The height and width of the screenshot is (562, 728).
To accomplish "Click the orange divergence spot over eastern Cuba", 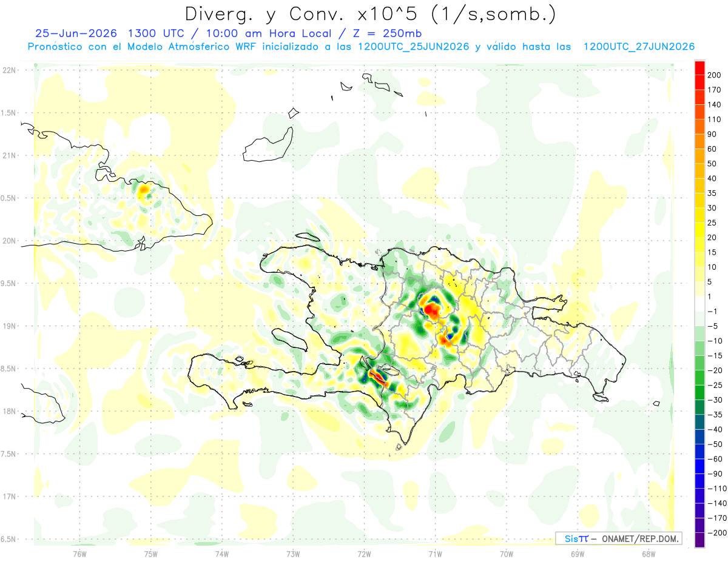I will click(144, 191).
